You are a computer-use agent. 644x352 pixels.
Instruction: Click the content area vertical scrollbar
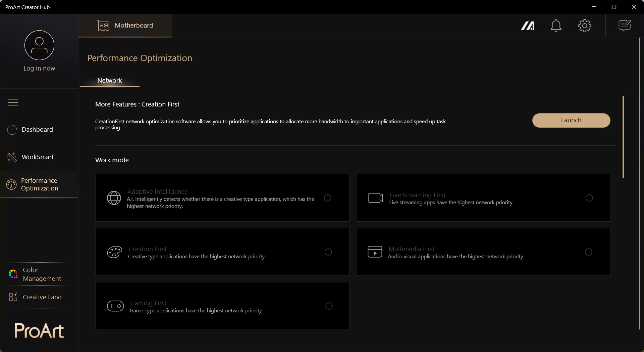[623, 137]
